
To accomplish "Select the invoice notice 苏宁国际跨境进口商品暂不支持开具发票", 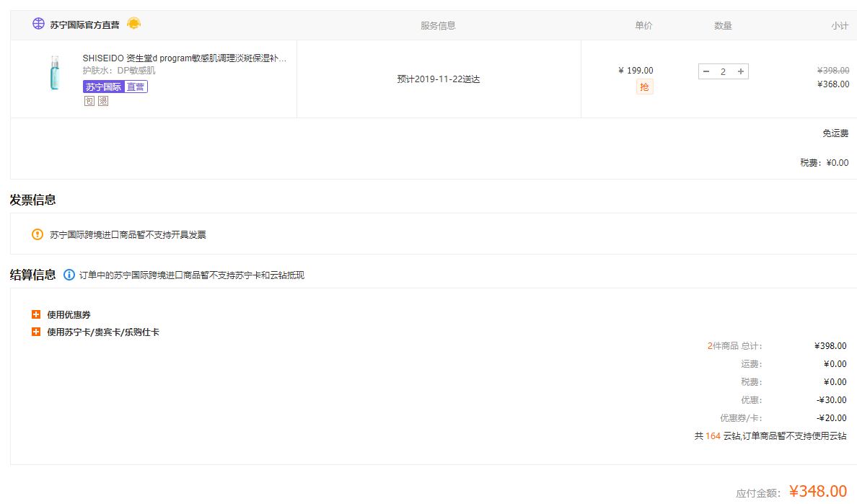I will tap(128, 235).
